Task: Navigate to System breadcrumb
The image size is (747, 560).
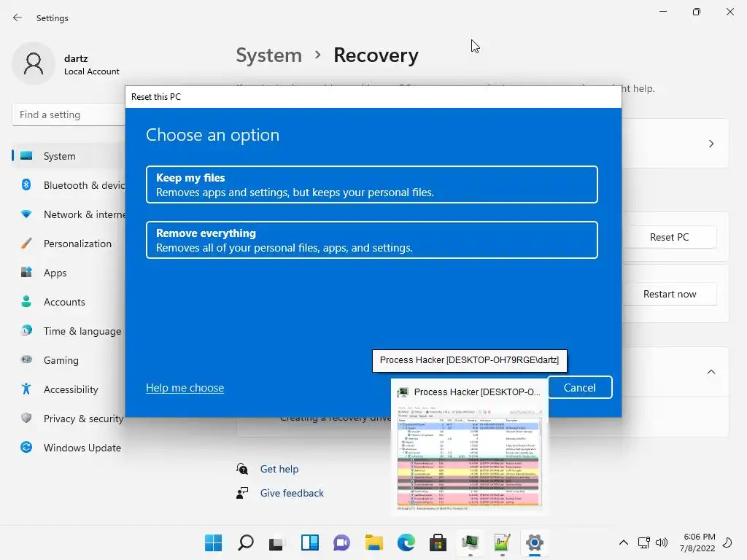Action: (x=269, y=55)
